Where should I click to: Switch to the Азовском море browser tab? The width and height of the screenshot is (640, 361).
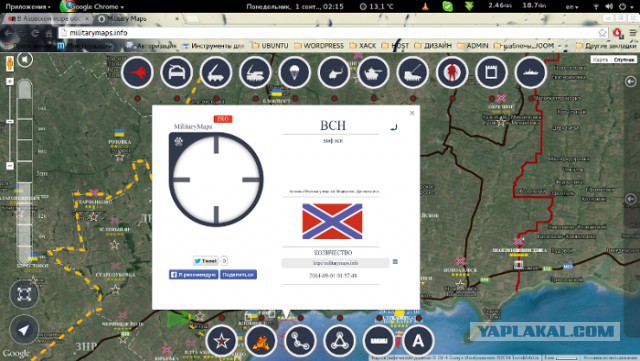pyautogui.click(x=49, y=19)
